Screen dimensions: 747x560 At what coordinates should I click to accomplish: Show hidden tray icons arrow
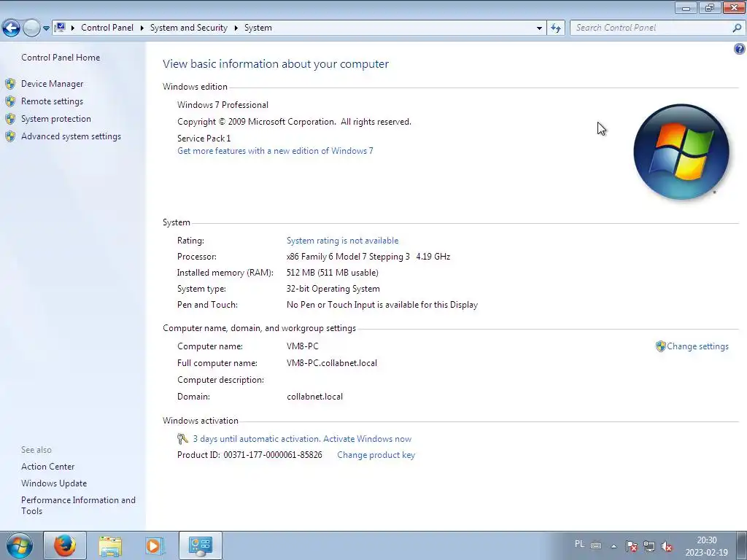[614, 546]
